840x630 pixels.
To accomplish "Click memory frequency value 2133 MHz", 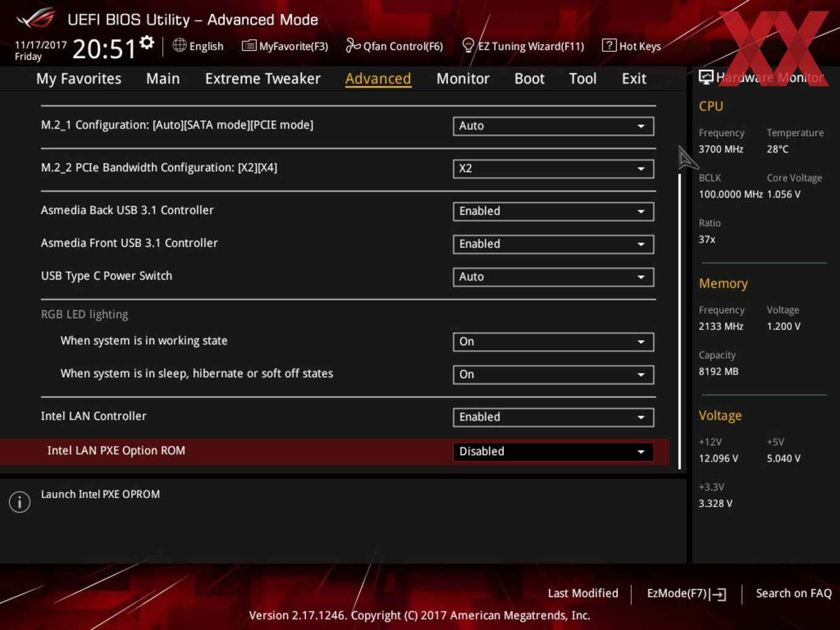I will (721, 326).
